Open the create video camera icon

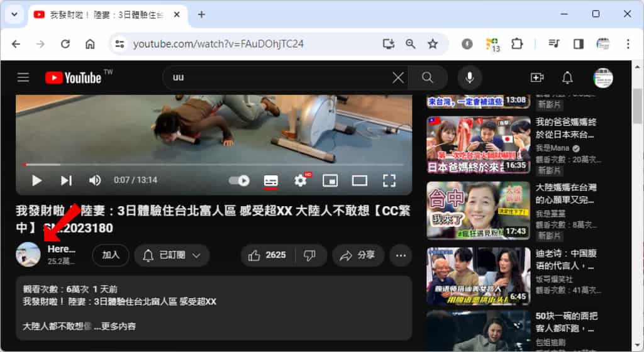[x=537, y=77]
